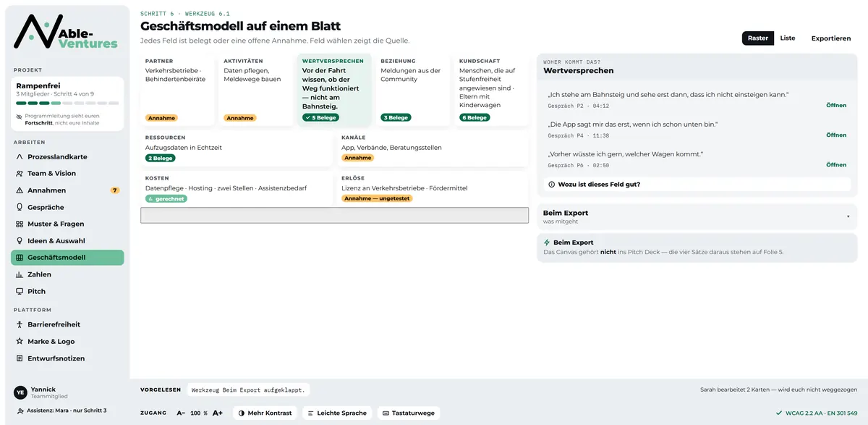The image size is (868, 425).
Task: Switch view to Raster
Action: [x=758, y=38]
